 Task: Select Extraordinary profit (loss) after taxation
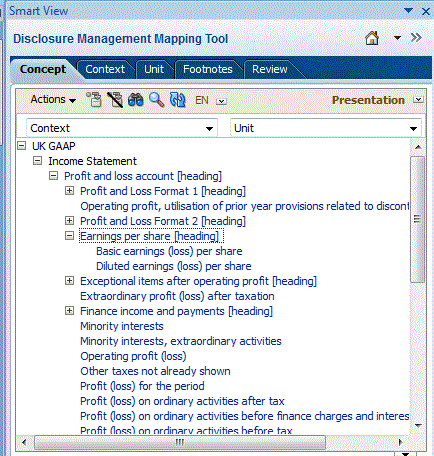177,296
